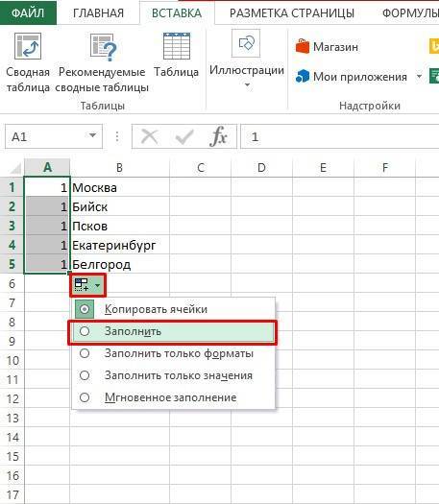Select column C header
This screenshot has width=439, height=504.
[201, 167]
